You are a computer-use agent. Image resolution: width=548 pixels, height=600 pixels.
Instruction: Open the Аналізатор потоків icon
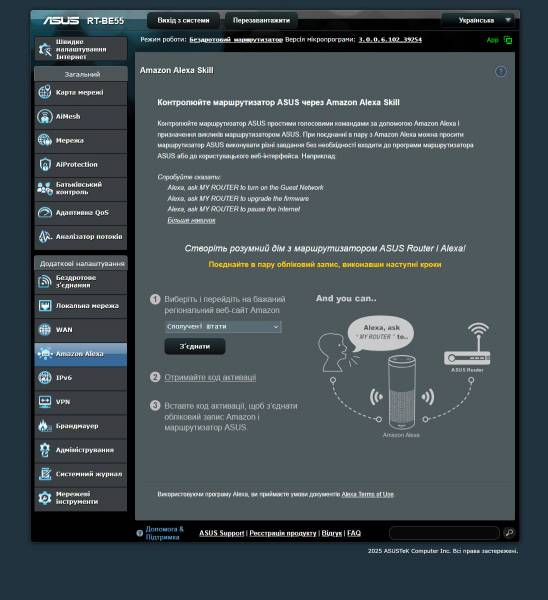point(45,236)
